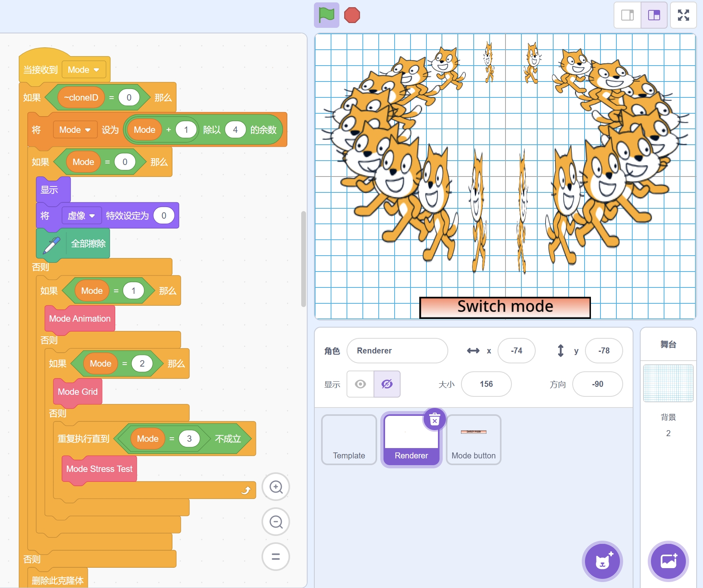Select the Mode button sprite
703x588 pixels.
tap(473, 440)
